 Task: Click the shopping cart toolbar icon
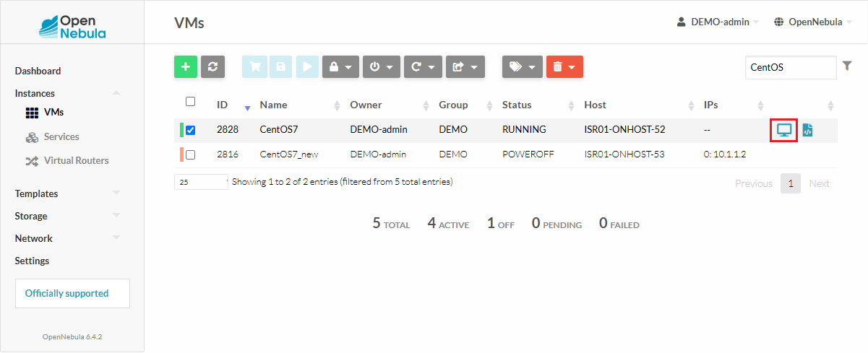point(254,66)
